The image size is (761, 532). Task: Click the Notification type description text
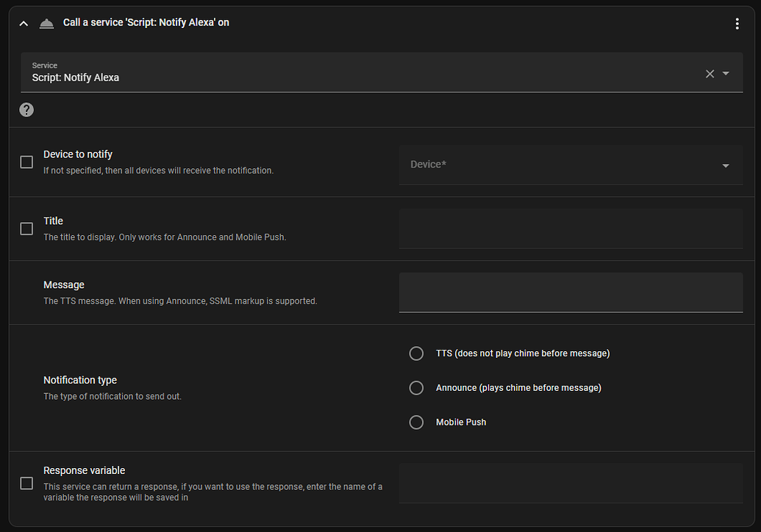(112, 396)
